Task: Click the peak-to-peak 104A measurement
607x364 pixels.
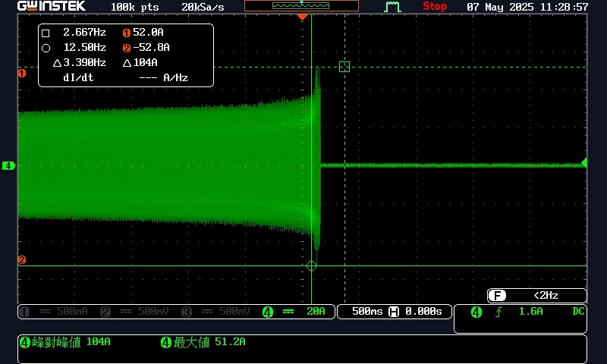Action: coord(65,342)
